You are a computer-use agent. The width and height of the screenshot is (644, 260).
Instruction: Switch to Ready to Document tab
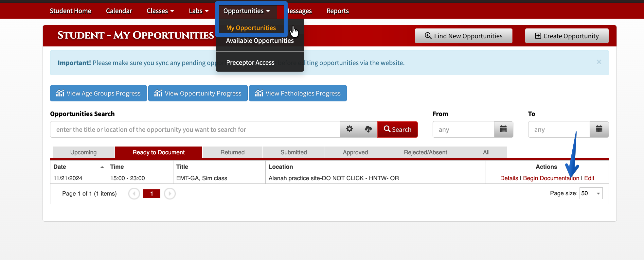[159, 152]
